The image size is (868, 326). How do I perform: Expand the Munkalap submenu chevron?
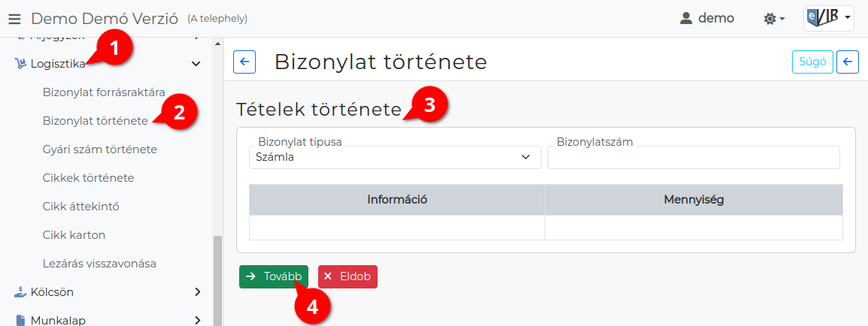coord(197,320)
